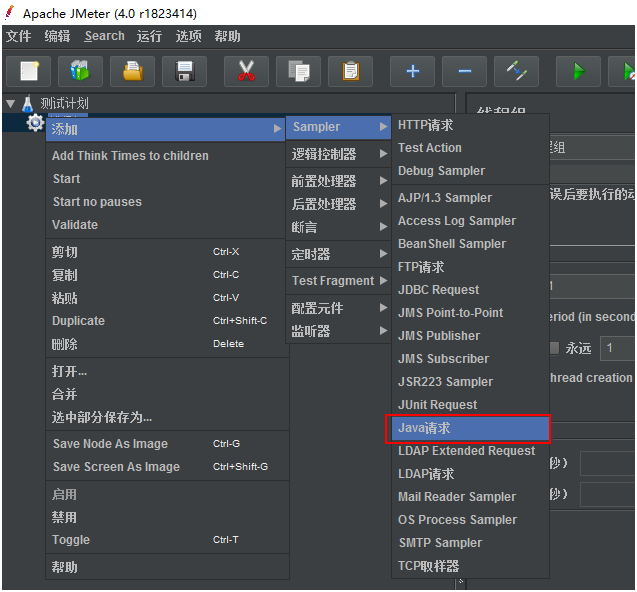Expand the 配置元件 submenu
The width and height of the screenshot is (637, 592).
click(338, 308)
